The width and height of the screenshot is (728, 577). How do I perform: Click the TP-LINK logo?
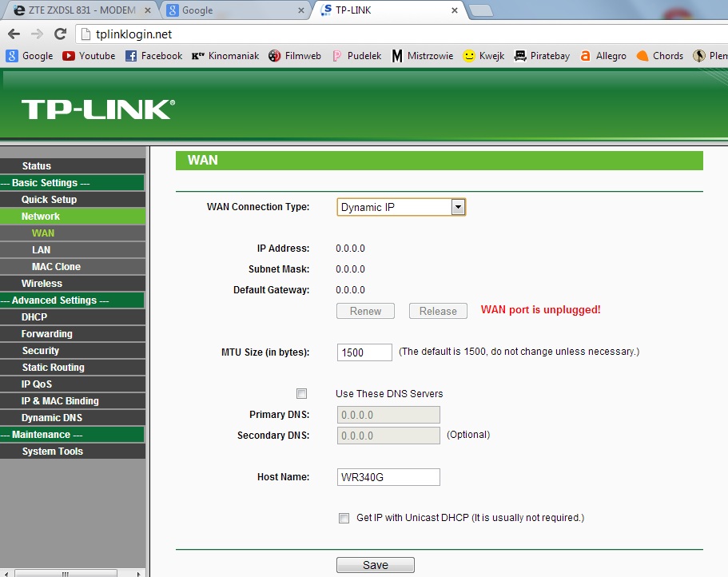coord(98,109)
